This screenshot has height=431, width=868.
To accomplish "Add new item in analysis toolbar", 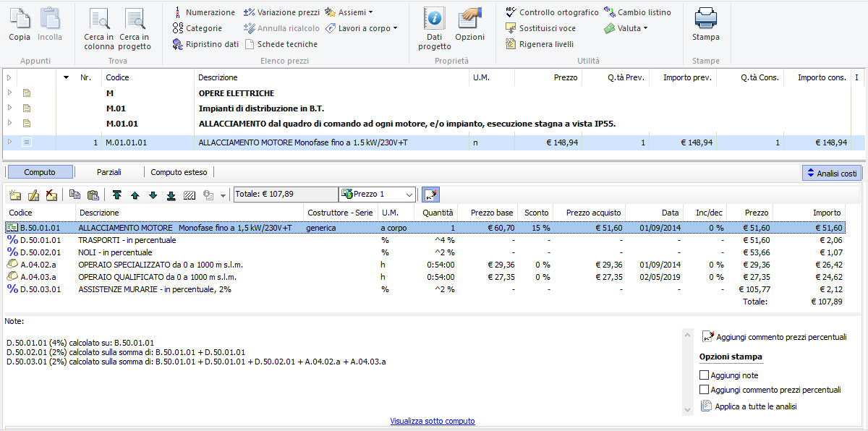I will pyautogui.click(x=15, y=195).
